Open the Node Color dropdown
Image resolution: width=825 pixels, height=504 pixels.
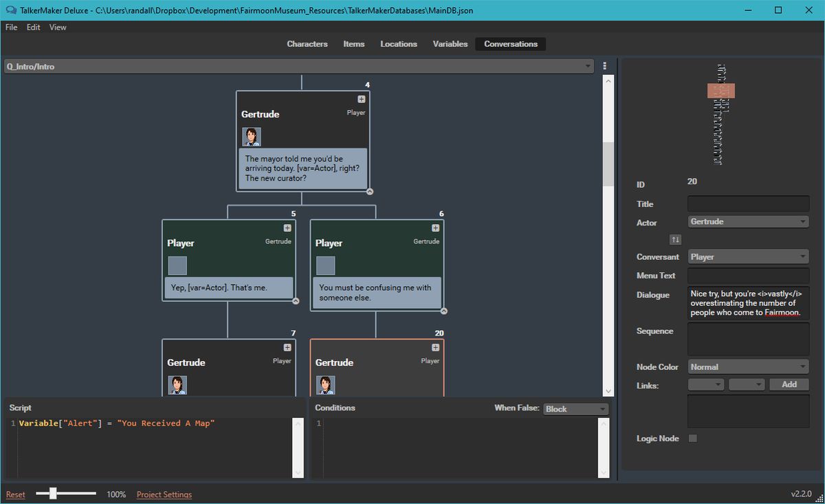(x=748, y=366)
